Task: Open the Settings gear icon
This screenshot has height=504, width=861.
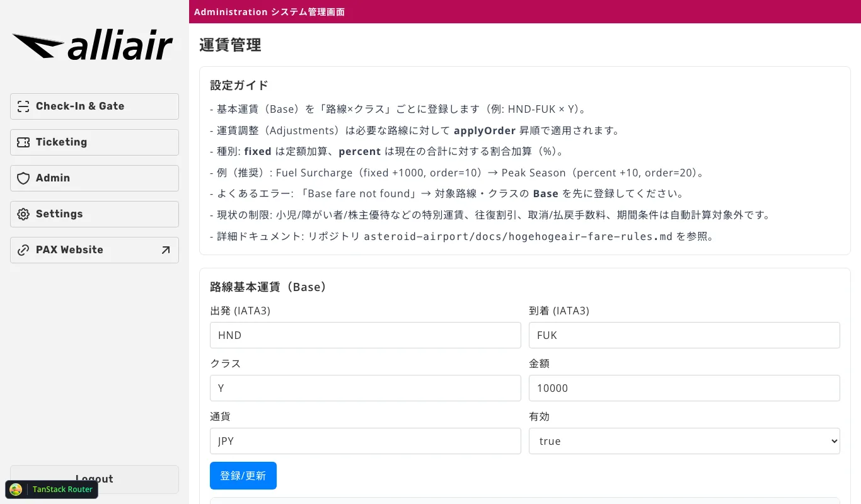Action: (23, 214)
